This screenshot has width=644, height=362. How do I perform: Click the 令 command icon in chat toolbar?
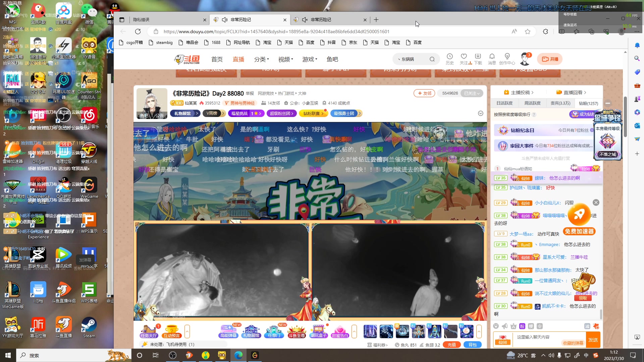point(540,326)
